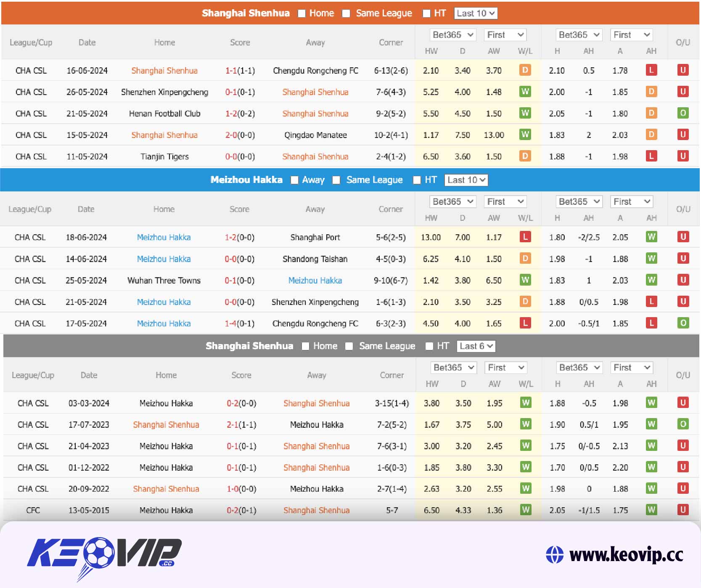Click D result badge for Shandong Taishan match

point(525,259)
